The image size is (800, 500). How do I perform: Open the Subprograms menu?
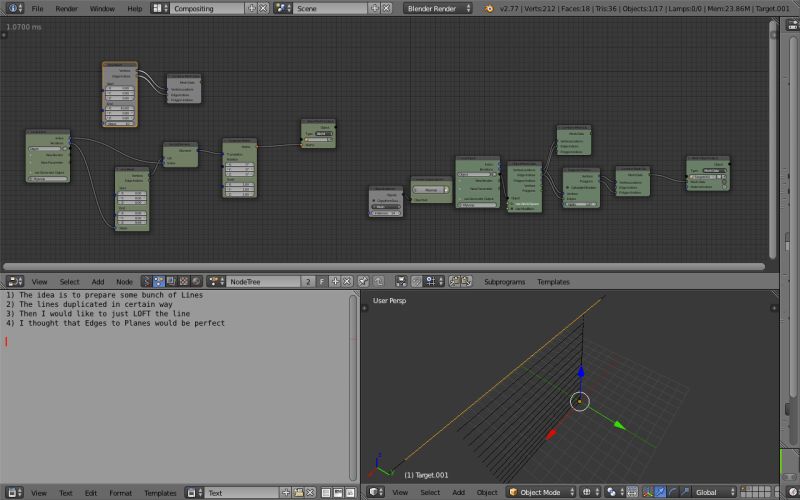(504, 282)
